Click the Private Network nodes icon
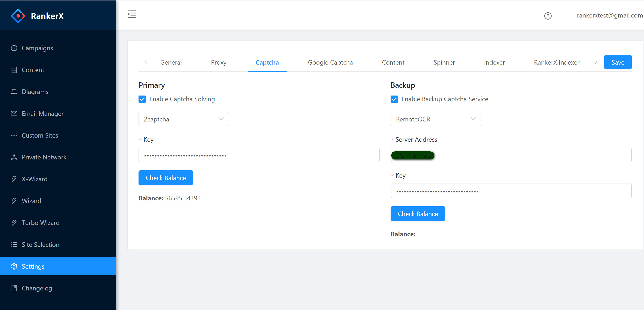644x310 pixels. click(x=14, y=157)
